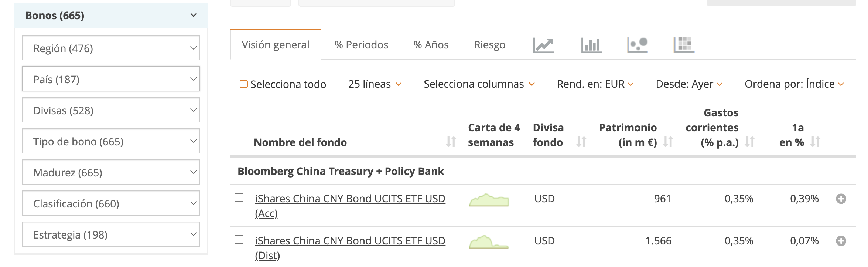Sort by Patrimonio column arrows
This screenshot has height=267, width=868.
point(668,142)
